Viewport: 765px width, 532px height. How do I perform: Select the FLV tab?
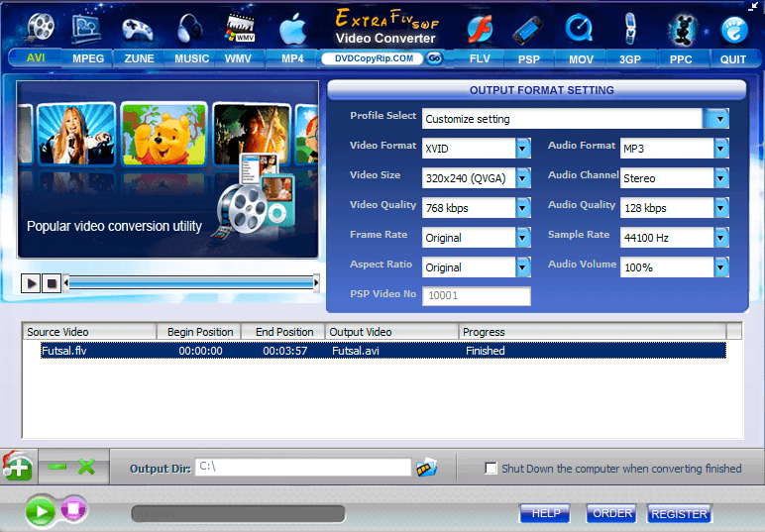click(x=480, y=59)
